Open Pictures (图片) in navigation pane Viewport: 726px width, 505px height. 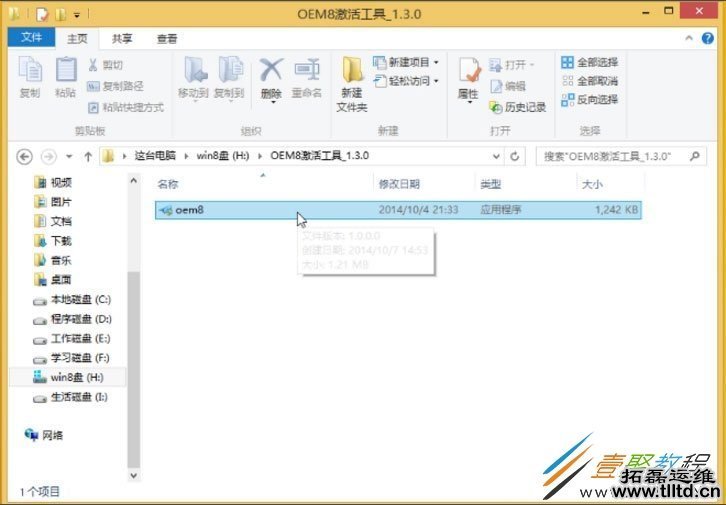tap(53, 202)
